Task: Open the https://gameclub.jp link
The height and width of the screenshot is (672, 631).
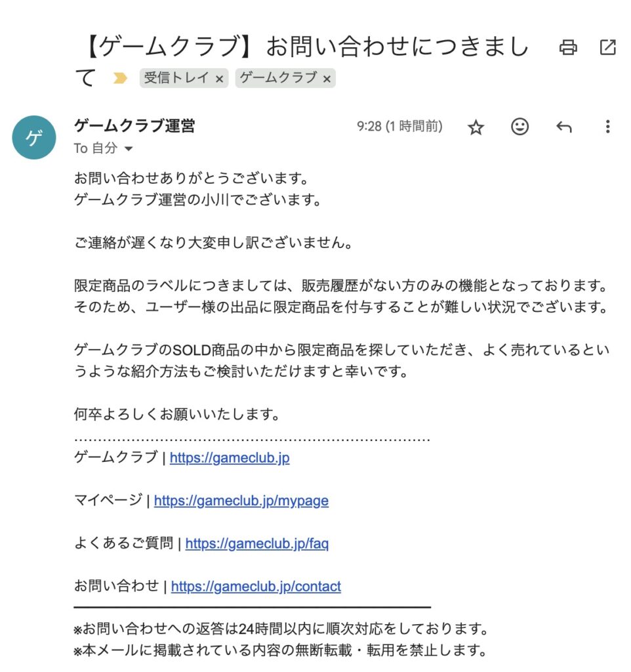Action: pyautogui.click(x=230, y=457)
